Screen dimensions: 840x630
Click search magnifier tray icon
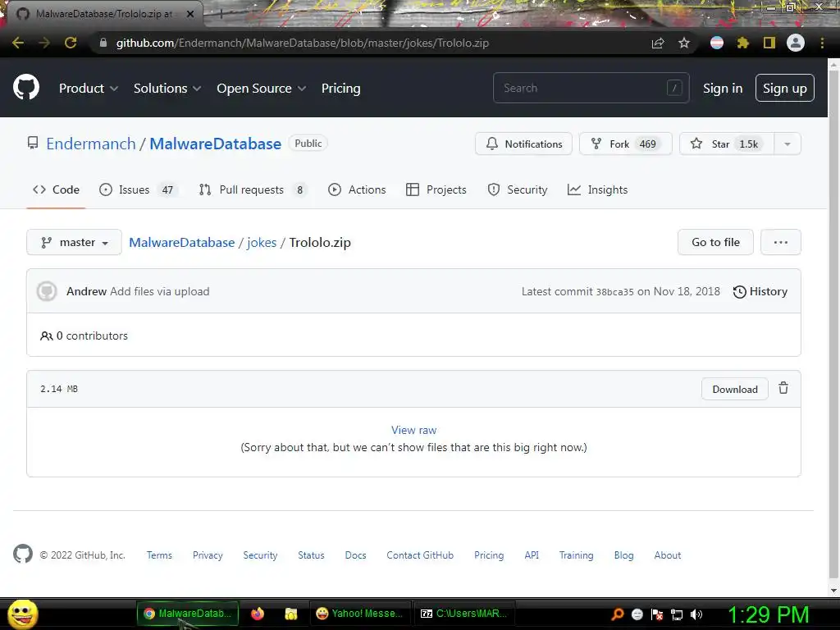(x=618, y=614)
